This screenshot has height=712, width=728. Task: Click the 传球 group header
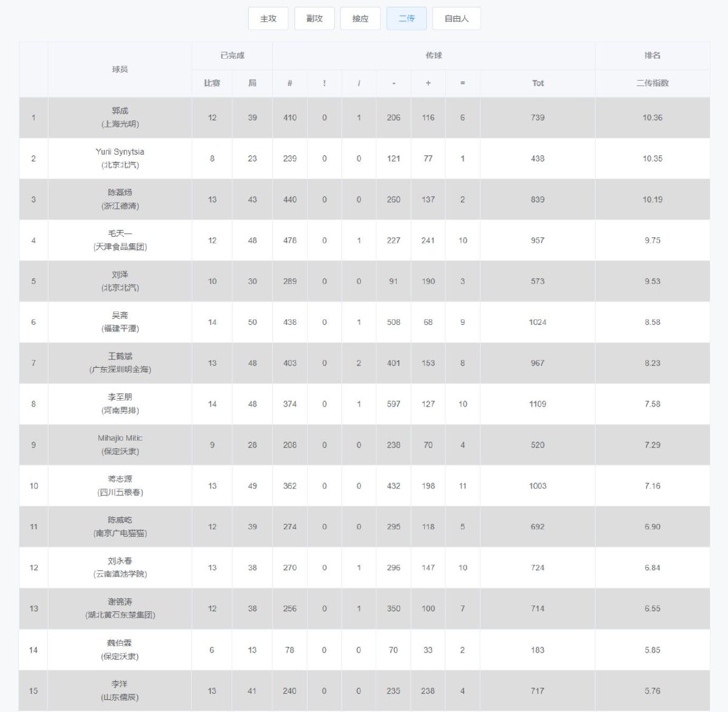coord(434,55)
